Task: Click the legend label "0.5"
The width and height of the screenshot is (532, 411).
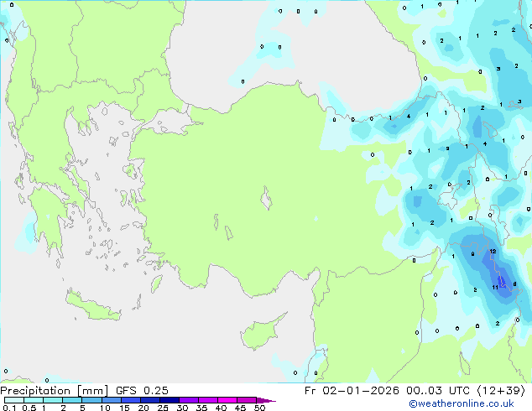Action: pyautogui.click(x=29, y=408)
